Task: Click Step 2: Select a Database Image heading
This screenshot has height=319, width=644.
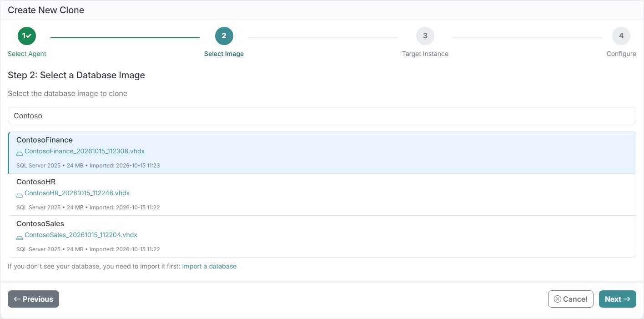Action: [x=76, y=75]
